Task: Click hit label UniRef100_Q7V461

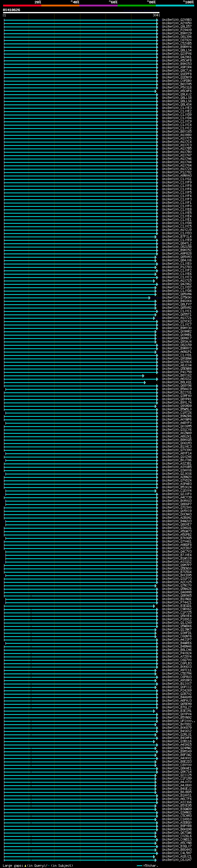Action: pyautogui.click(x=177, y=541)
